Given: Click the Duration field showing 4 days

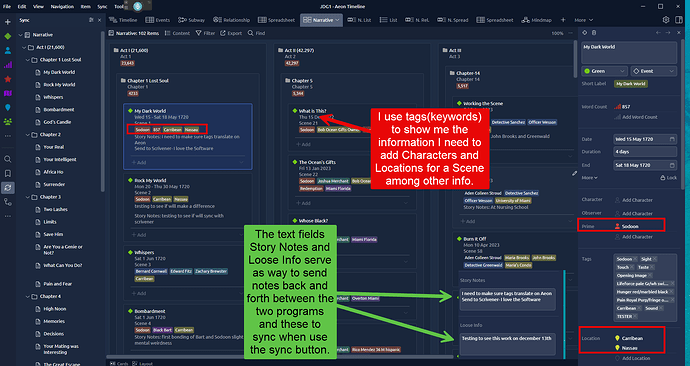Looking at the screenshot, I should pyautogui.click(x=645, y=152).
